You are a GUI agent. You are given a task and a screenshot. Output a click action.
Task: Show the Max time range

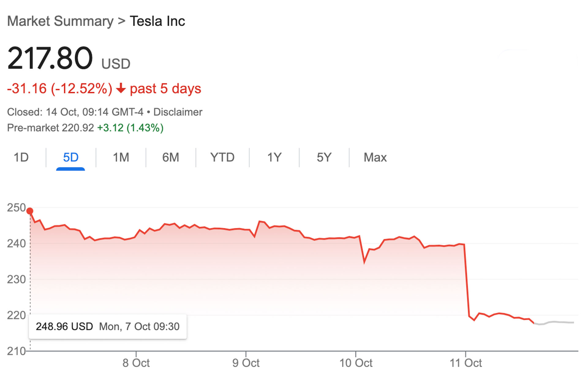pyautogui.click(x=375, y=158)
